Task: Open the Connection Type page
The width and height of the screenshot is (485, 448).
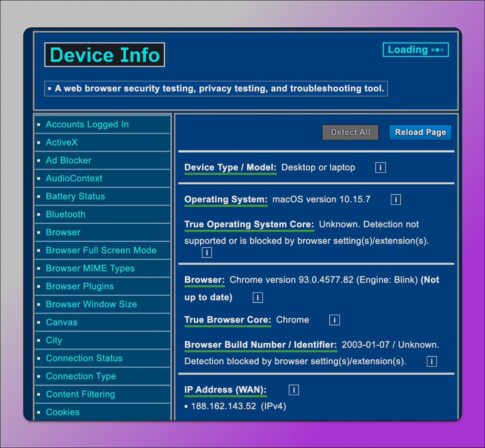Action: coord(81,376)
